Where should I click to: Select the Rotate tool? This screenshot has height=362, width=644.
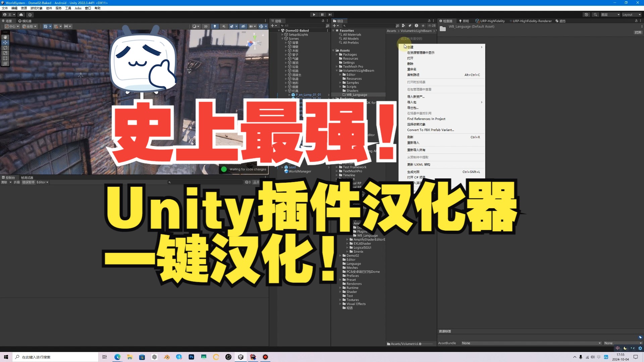[5, 48]
